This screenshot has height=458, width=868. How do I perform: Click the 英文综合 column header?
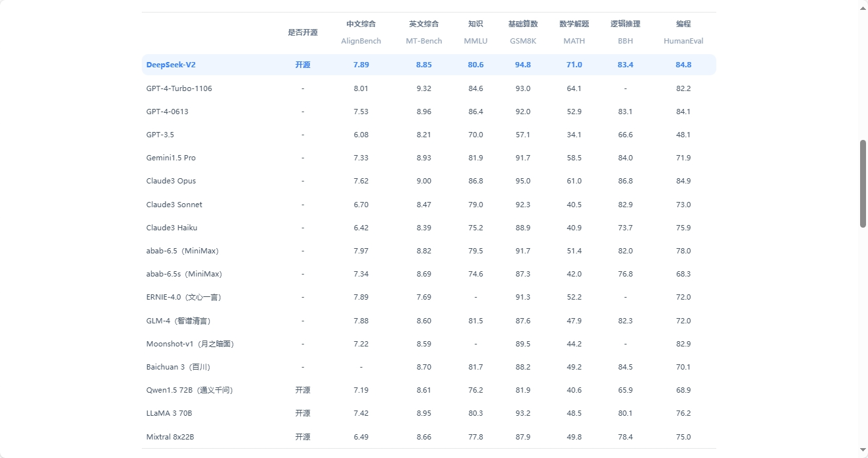click(x=423, y=24)
